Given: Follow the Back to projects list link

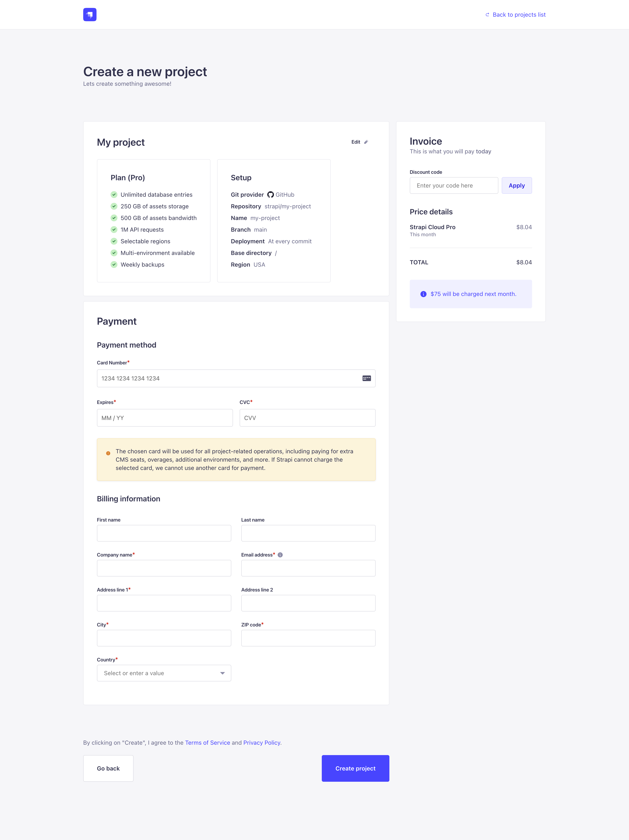Looking at the screenshot, I should pyautogui.click(x=519, y=14).
